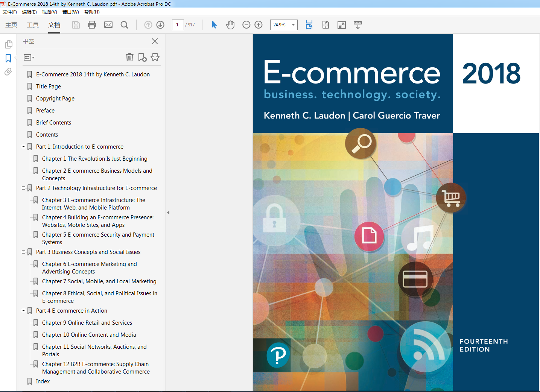Open the 帮助(H) menu
540x392 pixels.
[92, 12]
